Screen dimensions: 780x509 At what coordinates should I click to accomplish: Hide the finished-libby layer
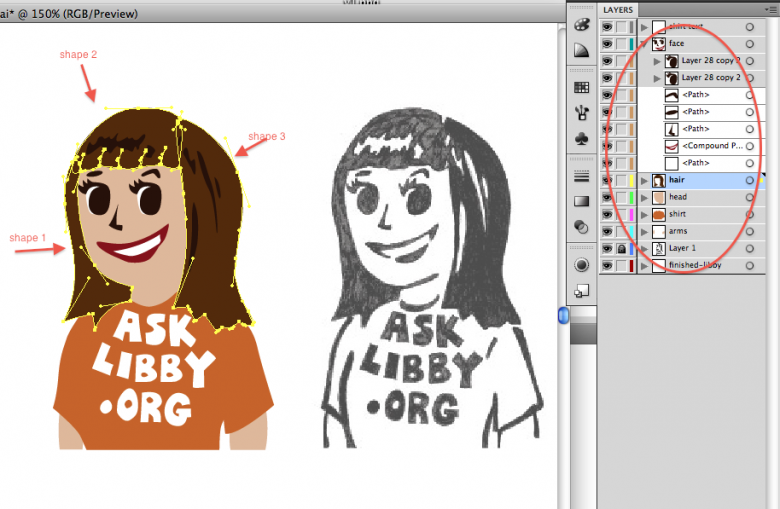607,266
